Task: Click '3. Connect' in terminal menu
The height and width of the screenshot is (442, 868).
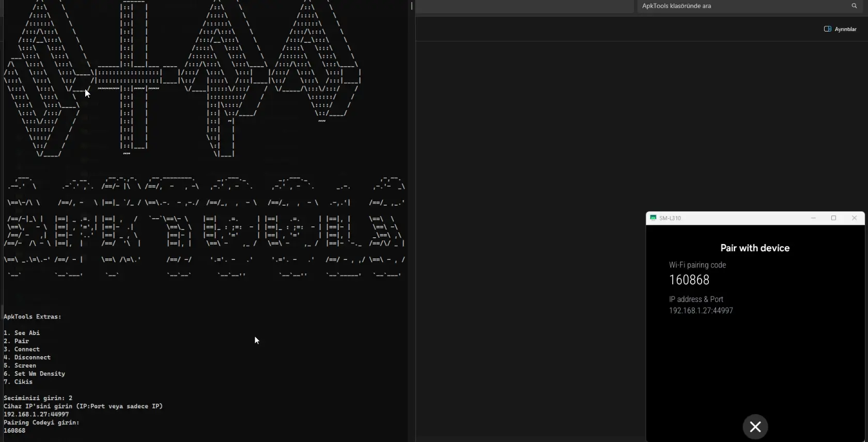Action: point(22,349)
